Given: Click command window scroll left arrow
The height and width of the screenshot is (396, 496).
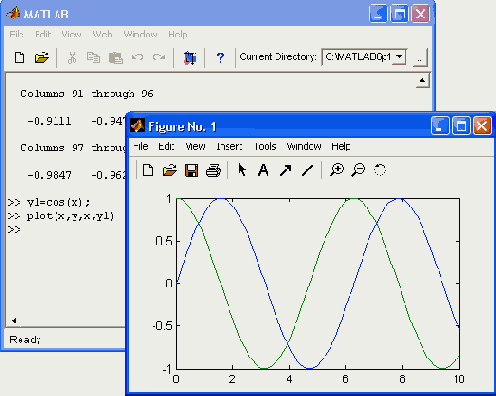Looking at the screenshot, I should click(x=14, y=320).
